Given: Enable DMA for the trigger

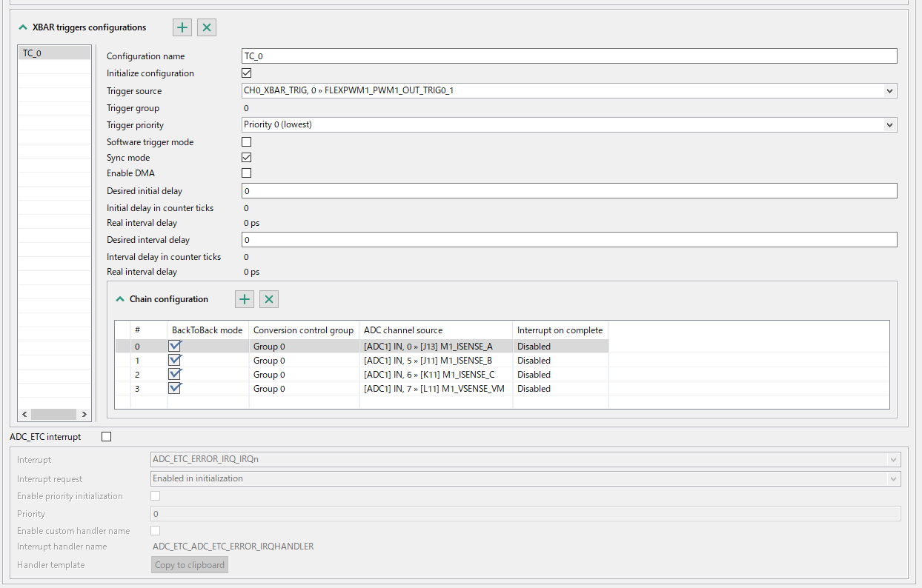Looking at the screenshot, I should pos(245,173).
